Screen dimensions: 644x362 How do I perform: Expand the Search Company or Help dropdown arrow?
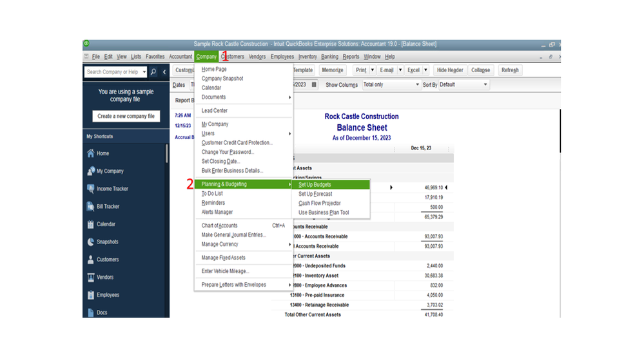point(144,72)
